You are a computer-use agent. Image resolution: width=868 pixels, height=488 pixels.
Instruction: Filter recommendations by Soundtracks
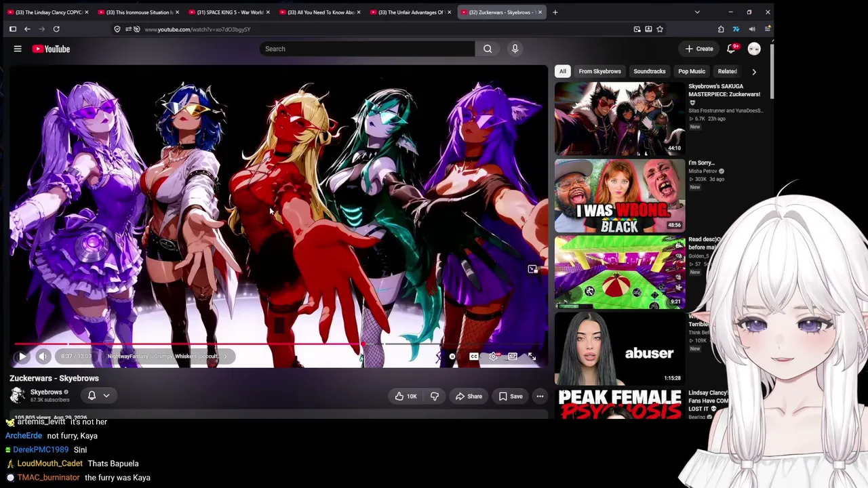[x=649, y=71]
